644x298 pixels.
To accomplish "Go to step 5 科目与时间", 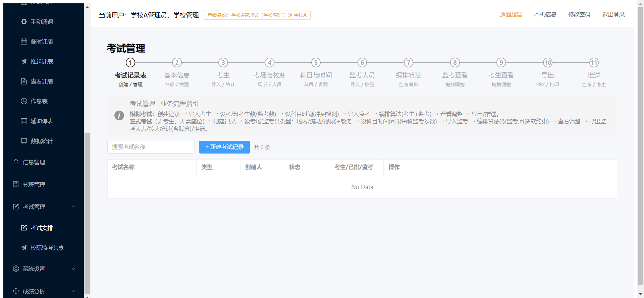I will 316,72.
